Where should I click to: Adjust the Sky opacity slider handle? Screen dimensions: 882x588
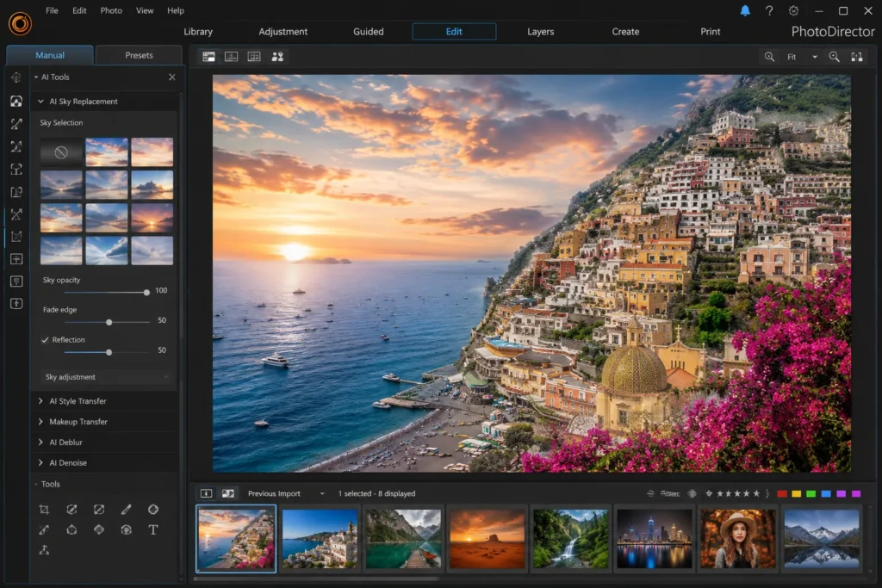[x=146, y=293]
